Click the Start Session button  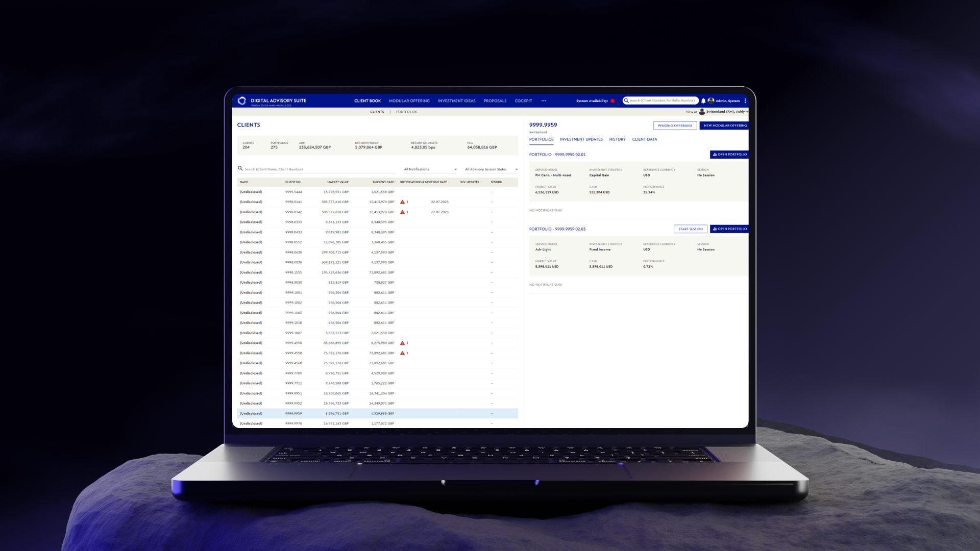click(690, 229)
